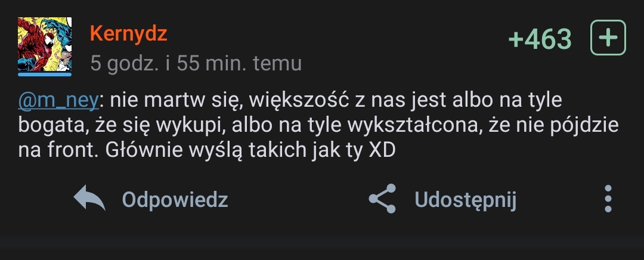
Task: Open Kernydz's avatar picture
Action: [x=45, y=44]
